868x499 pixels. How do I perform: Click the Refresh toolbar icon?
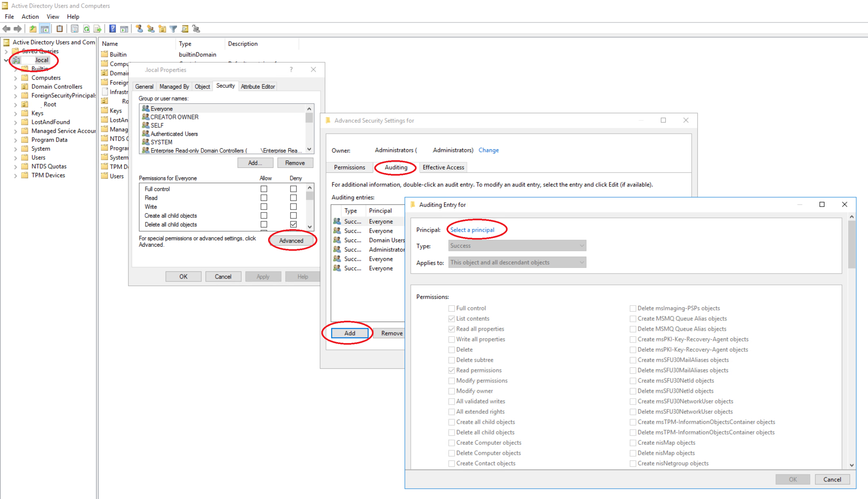[86, 29]
